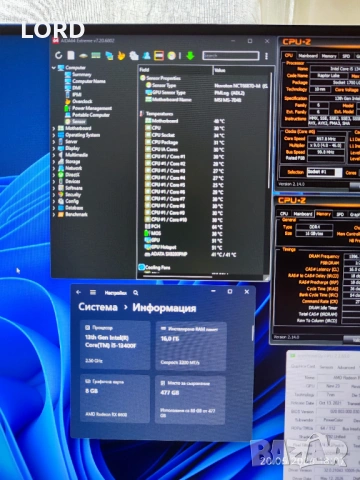
Task: Click the orange-framed sensor panel toolbar icon
Action: click(159, 55)
